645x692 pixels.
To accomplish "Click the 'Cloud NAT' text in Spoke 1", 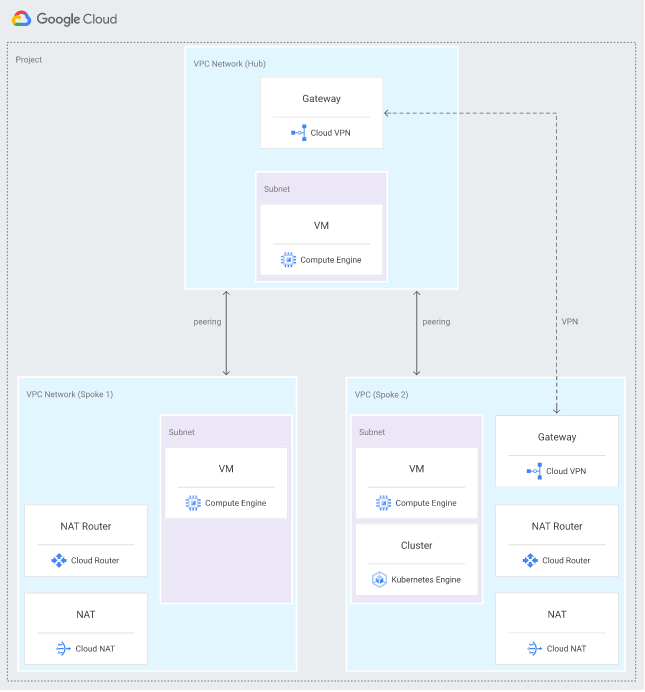I will point(95,649).
